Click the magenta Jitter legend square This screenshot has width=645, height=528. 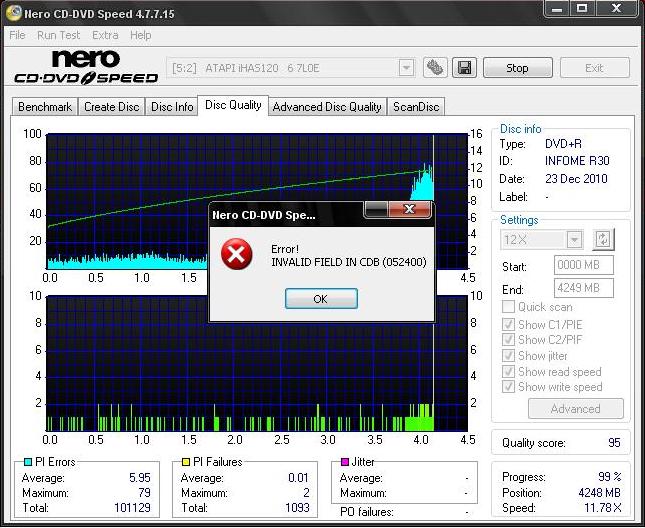click(x=345, y=462)
